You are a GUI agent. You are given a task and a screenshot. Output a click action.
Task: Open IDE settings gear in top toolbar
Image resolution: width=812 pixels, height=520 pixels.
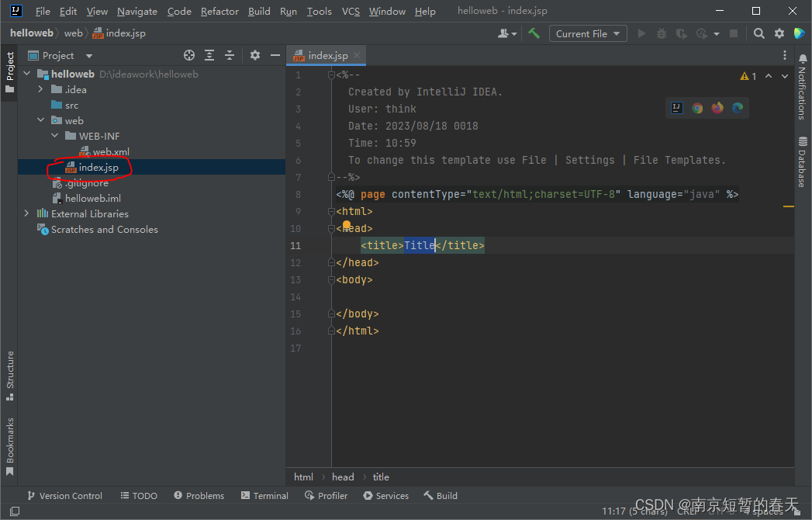point(779,33)
